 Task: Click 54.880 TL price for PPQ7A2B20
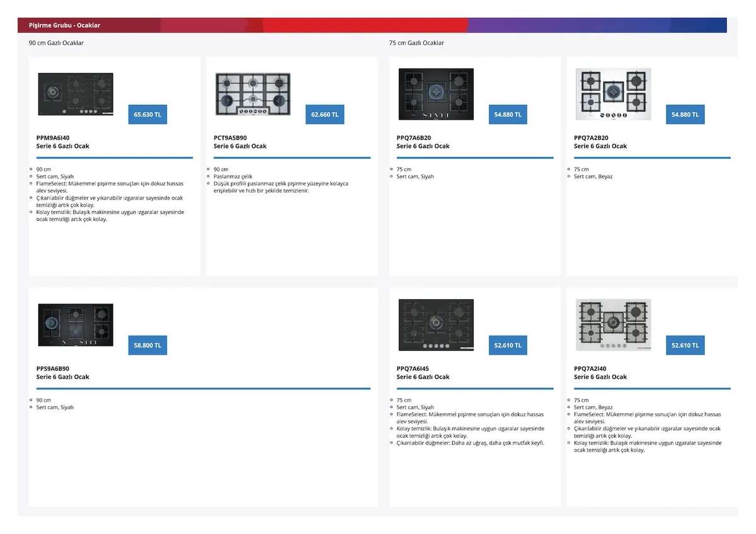point(685,115)
